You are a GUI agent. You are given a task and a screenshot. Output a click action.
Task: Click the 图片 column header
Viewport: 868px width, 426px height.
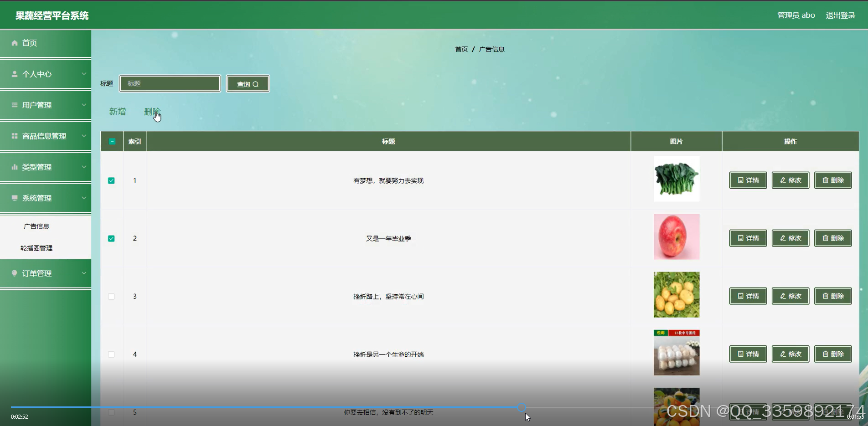pyautogui.click(x=677, y=141)
